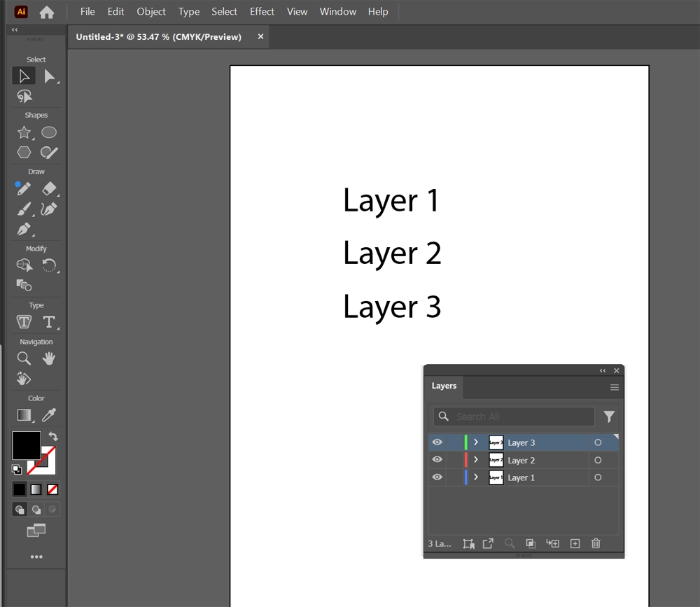
Task: Expand Layer 3 contents
Action: tap(476, 442)
